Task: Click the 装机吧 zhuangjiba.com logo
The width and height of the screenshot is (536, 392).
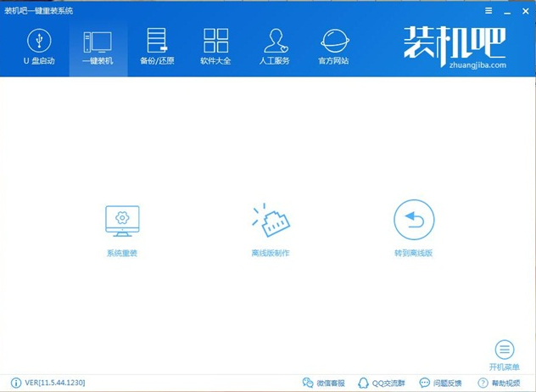Action: (x=455, y=48)
